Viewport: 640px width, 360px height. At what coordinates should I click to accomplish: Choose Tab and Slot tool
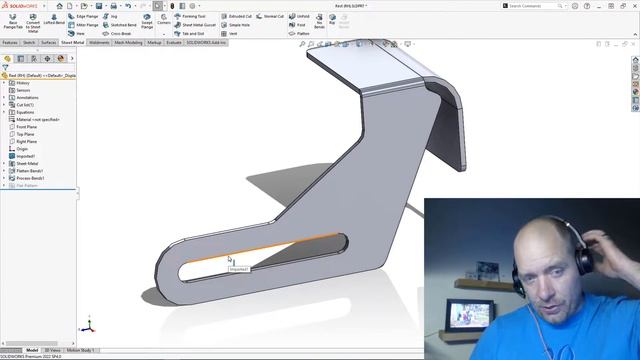189,33
